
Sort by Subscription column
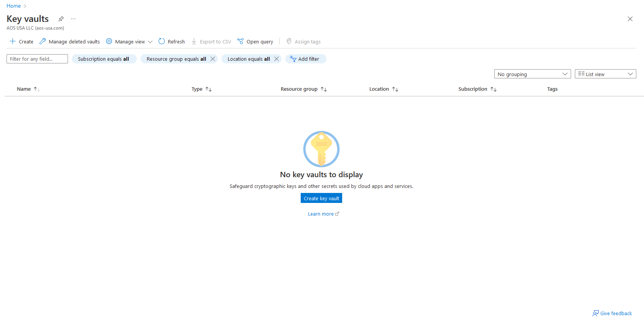477,89
